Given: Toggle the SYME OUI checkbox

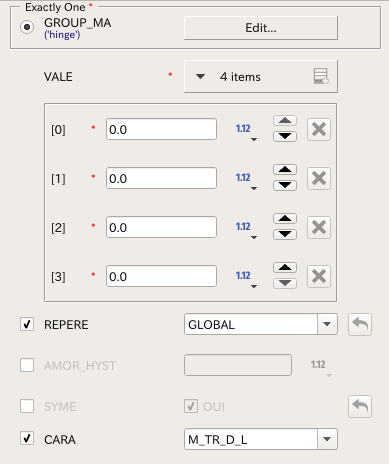Looking at the screenshot, I should (191, 406).
